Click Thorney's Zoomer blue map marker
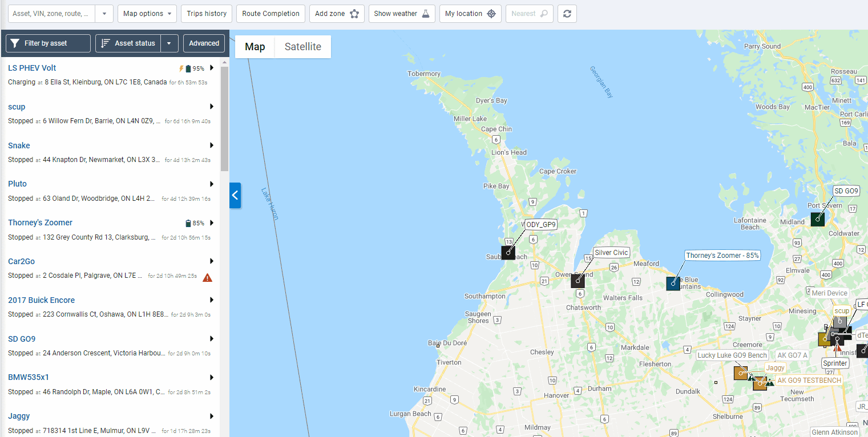The height and width of the screenshot is (437, 868). point(673,284)
